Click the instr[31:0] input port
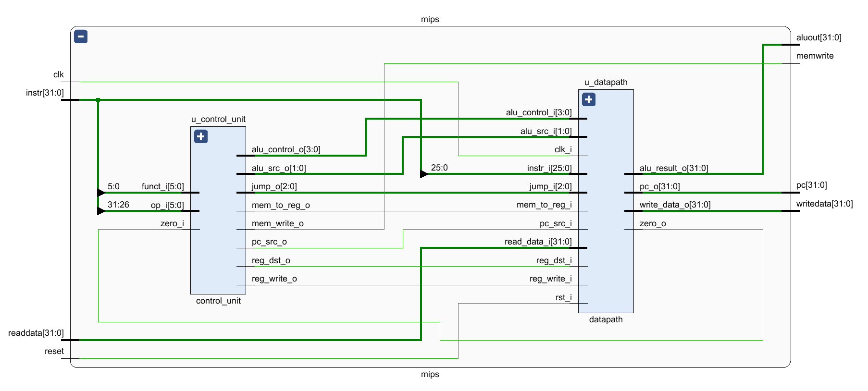The height and width of the screenshot is (391, 868). [45, 93]
